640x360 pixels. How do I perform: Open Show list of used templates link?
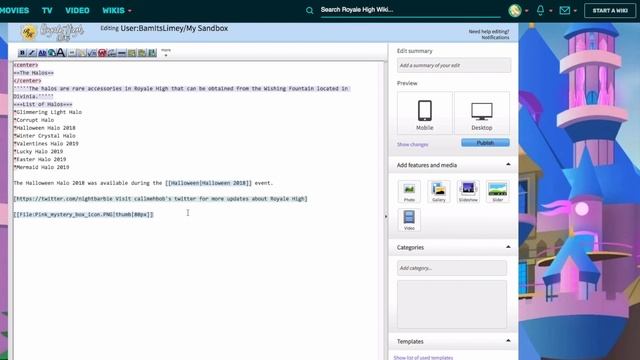[x=423, y=357]
